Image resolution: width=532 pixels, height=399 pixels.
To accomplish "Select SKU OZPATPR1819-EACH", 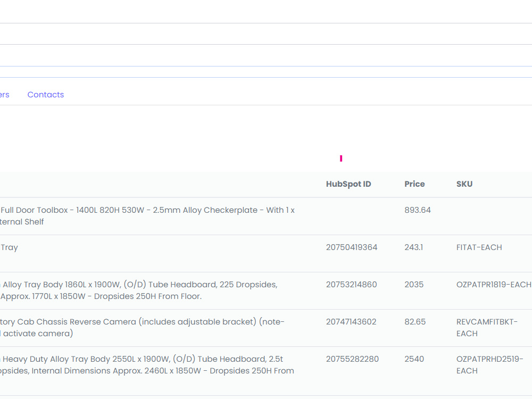I will pos(494,285).
